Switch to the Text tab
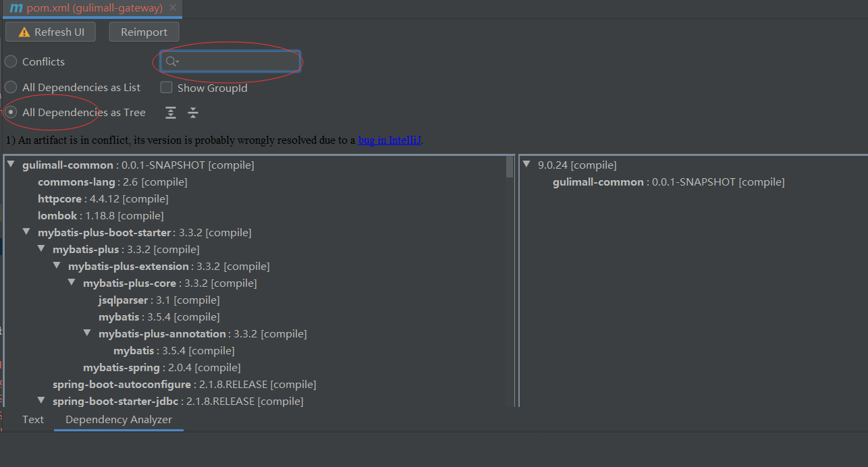Image resolution: width=868 pixels, height=467 pixels. tap(32, 419)
